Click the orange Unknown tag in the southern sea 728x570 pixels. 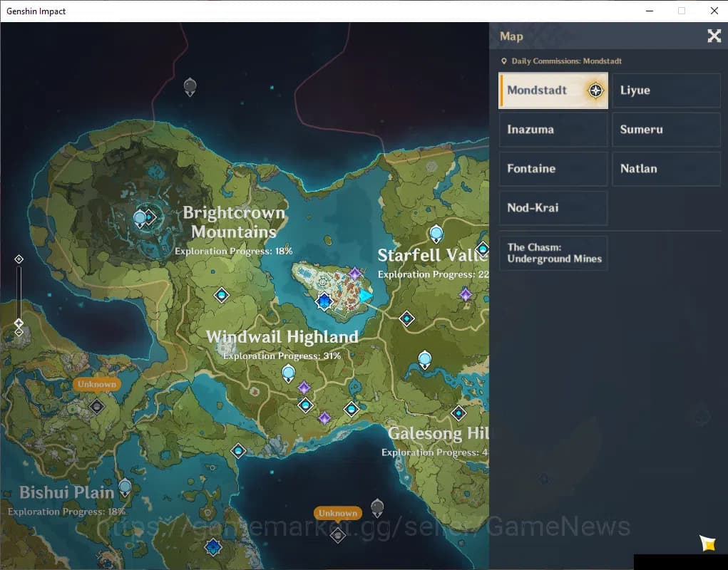337,514
